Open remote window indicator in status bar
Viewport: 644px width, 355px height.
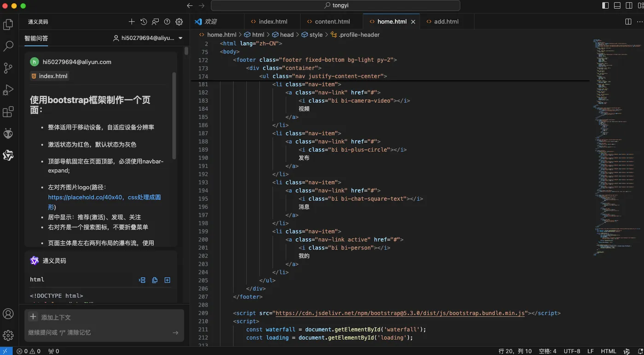coord(6,351)
